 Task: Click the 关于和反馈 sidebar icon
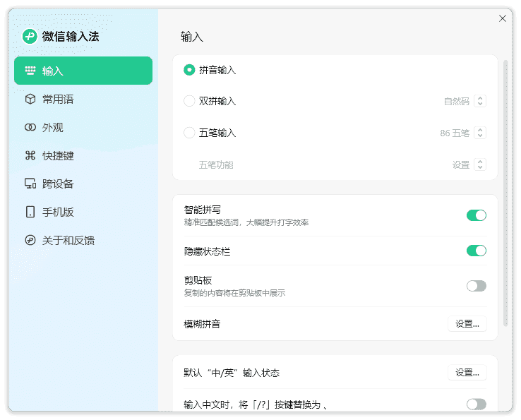point(30,241)
